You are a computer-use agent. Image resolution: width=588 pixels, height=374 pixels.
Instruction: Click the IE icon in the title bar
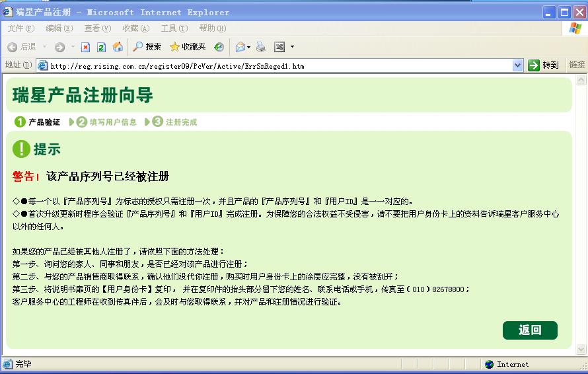(x=8, y=12)
